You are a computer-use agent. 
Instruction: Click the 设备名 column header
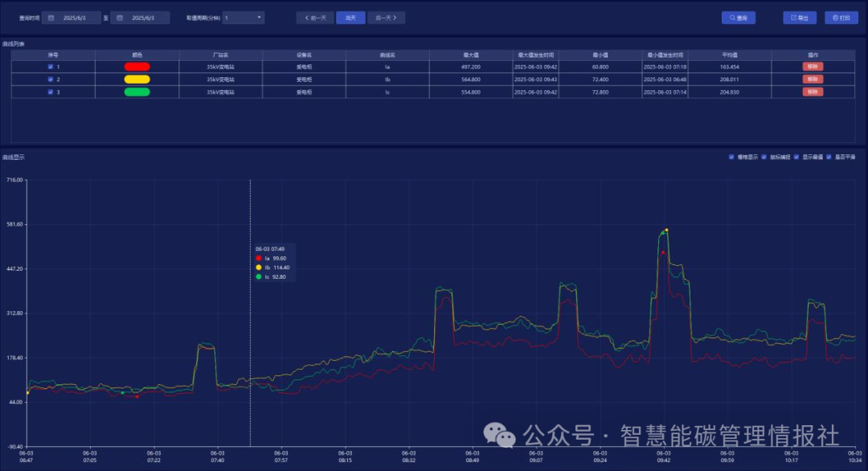[304, 55]
